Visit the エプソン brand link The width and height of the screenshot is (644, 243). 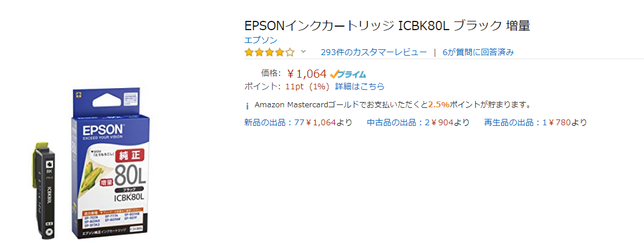coord(261,40)
